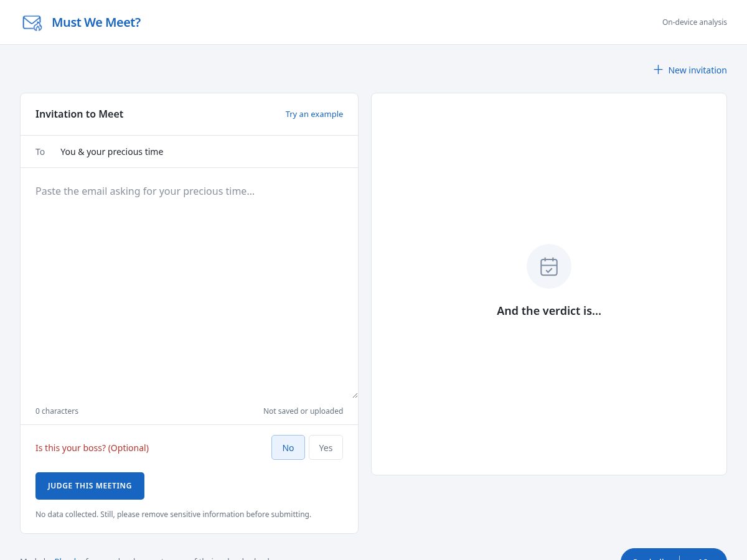Screen dimensions: 747x560
Task: Click the 'Is this your boss? (Optional)' label
Action: (92, 448)
